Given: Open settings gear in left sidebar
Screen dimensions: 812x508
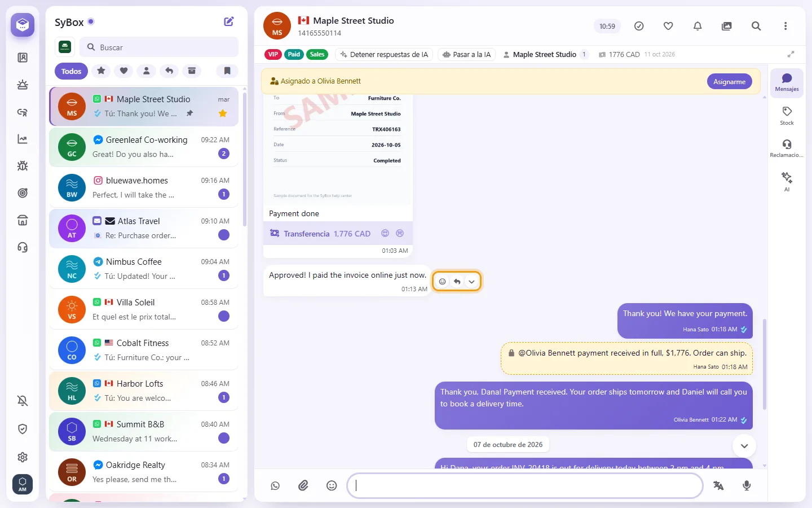Looking at the screenshot, I should click(23, 457).
